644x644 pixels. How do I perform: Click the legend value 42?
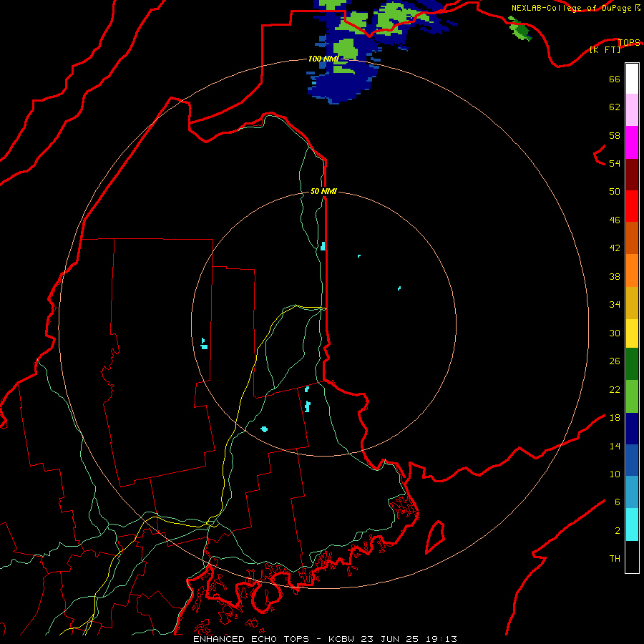[x=615, y=248]
